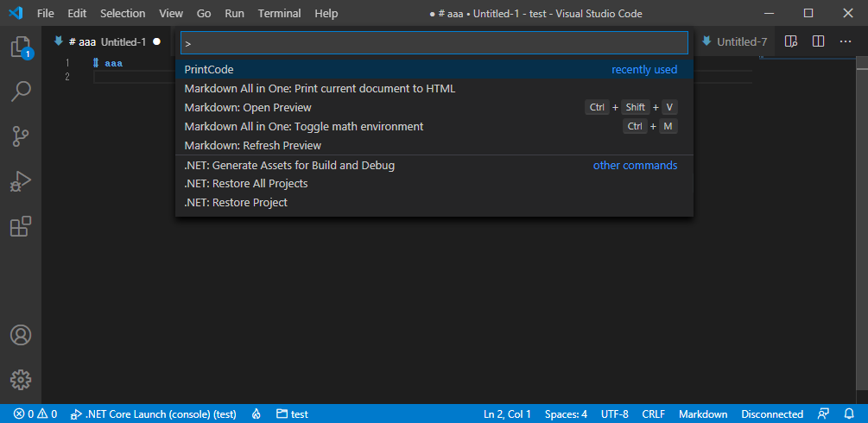Change indentation via Spaces: 4
Viewport: 868px width, 423px height.
tap(566, 414)
